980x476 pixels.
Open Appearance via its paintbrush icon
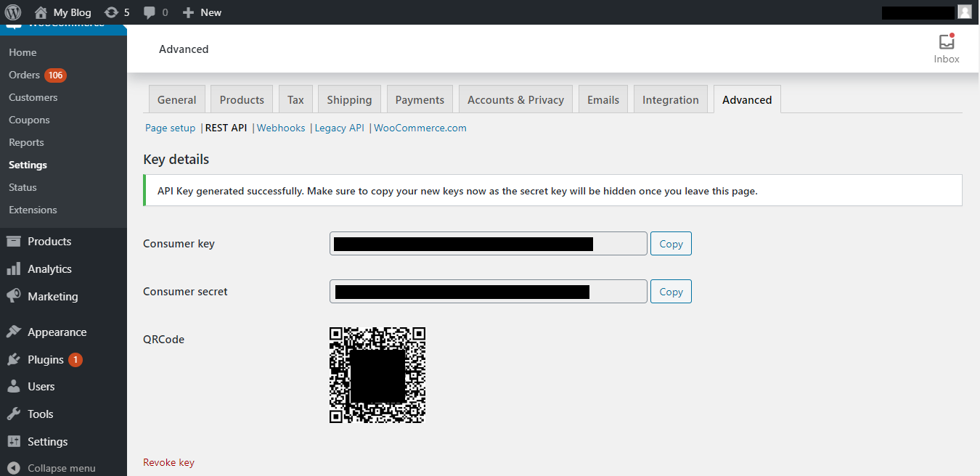tap(14, 332)
